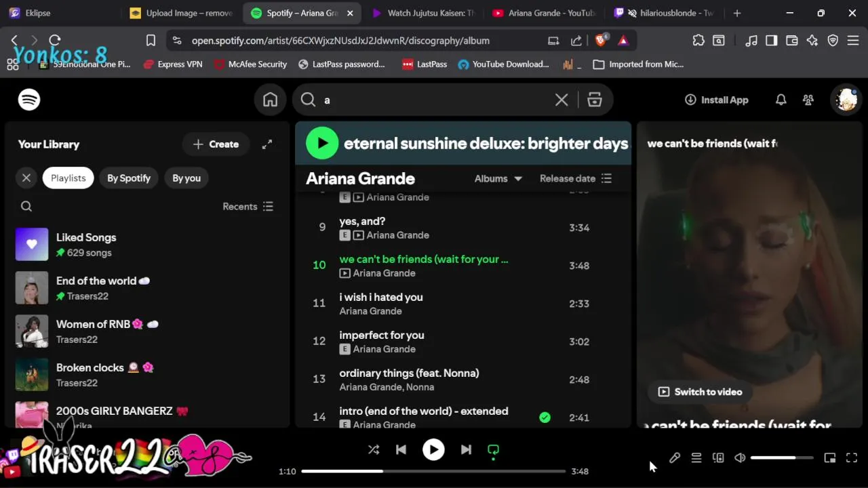The height and width of the screenshot is (488, 868).
Task: Click Women of RNB playlist thumbnail
Action: 32,331
